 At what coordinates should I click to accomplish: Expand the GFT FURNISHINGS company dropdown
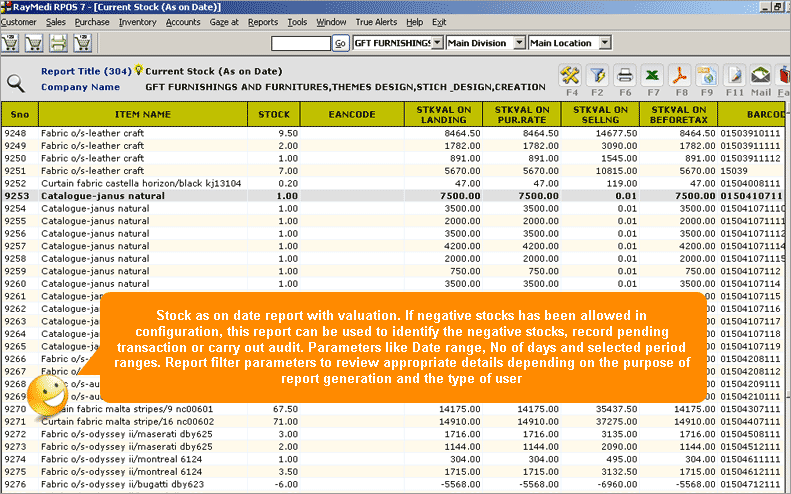pos(438,43)
